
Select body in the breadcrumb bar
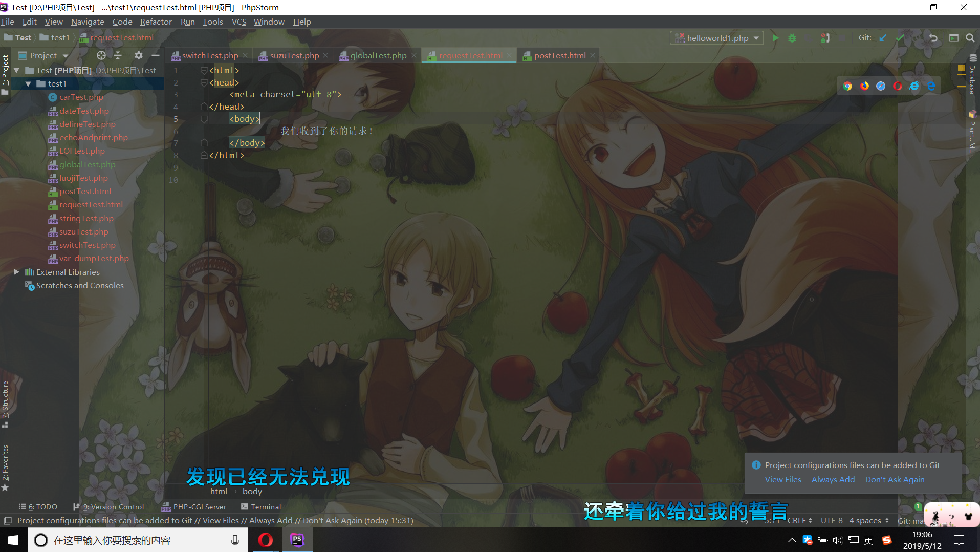pos(252,491)
